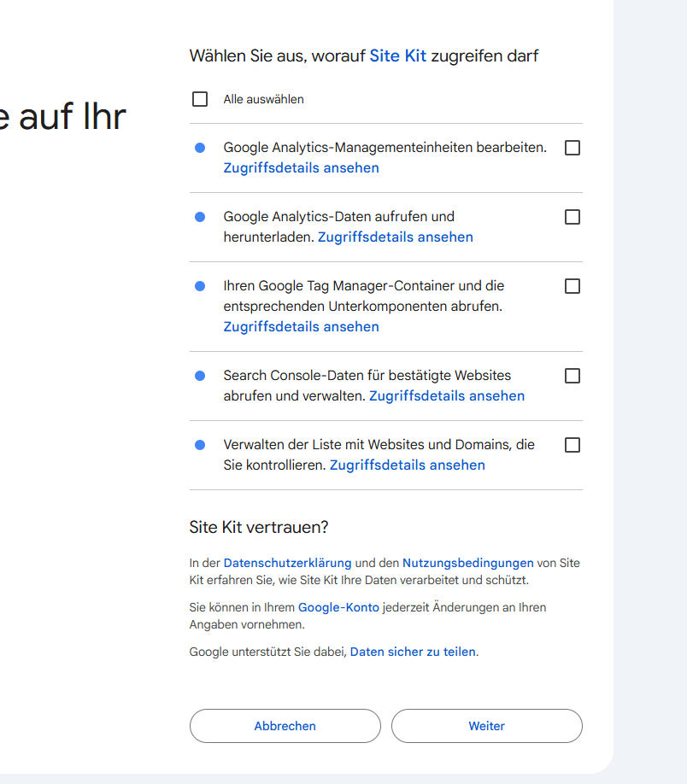Click the Abbrechen button
687x784 pixels.
(x=285, y=726)
